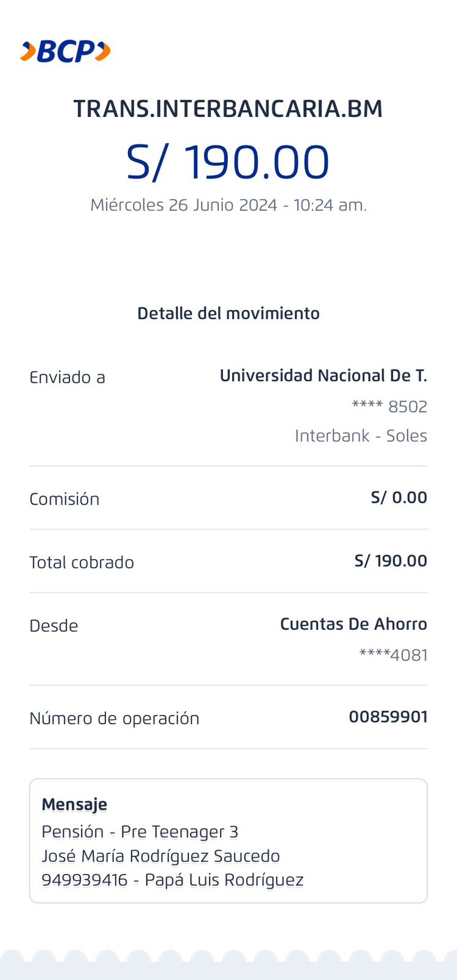Click the Comisión label
The image size is (457, 980).
(64, 499)
